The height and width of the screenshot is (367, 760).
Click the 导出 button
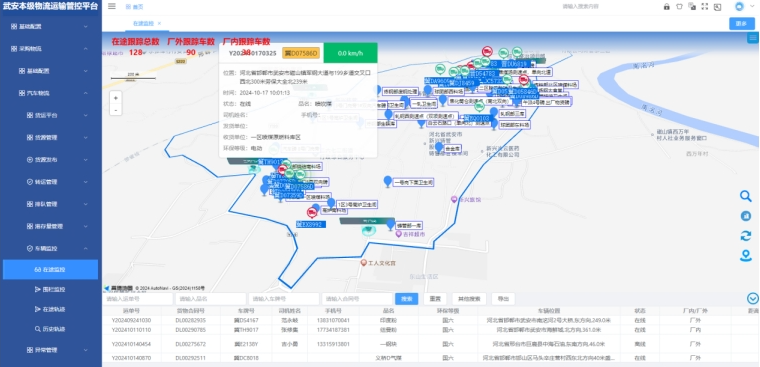[x=503, y=299]
